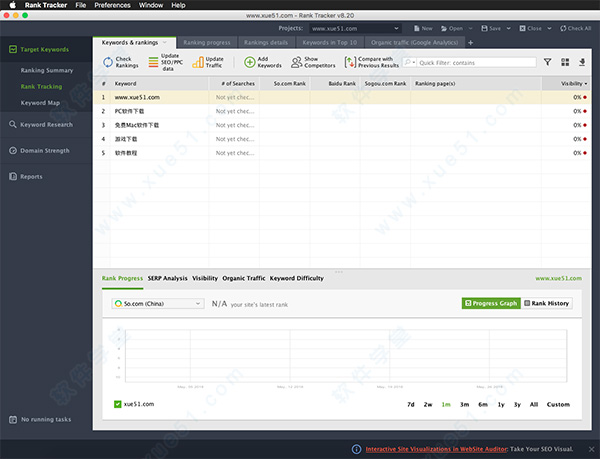Select the 1y time range
The width and height of the screenshot is (600, 459).
coord(501,404)
